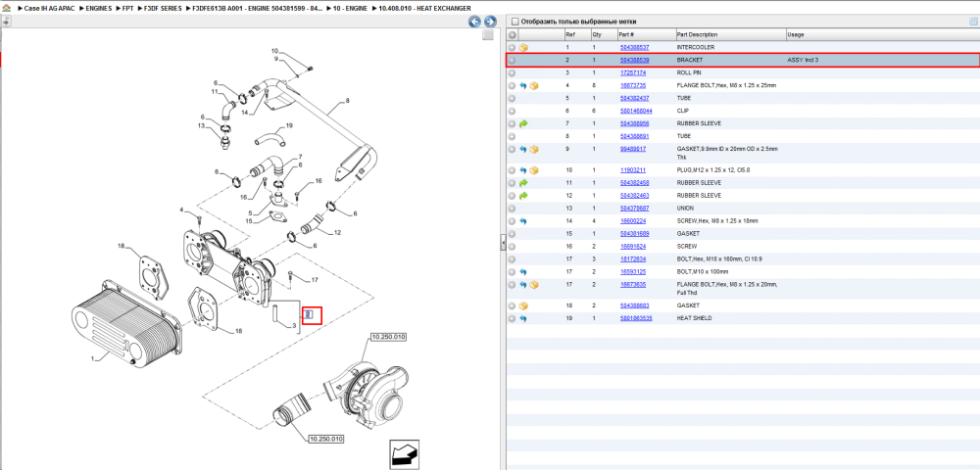
Task: Open the 10 - ENGINE breadcrumb level
Action: (x=350, y=9)
